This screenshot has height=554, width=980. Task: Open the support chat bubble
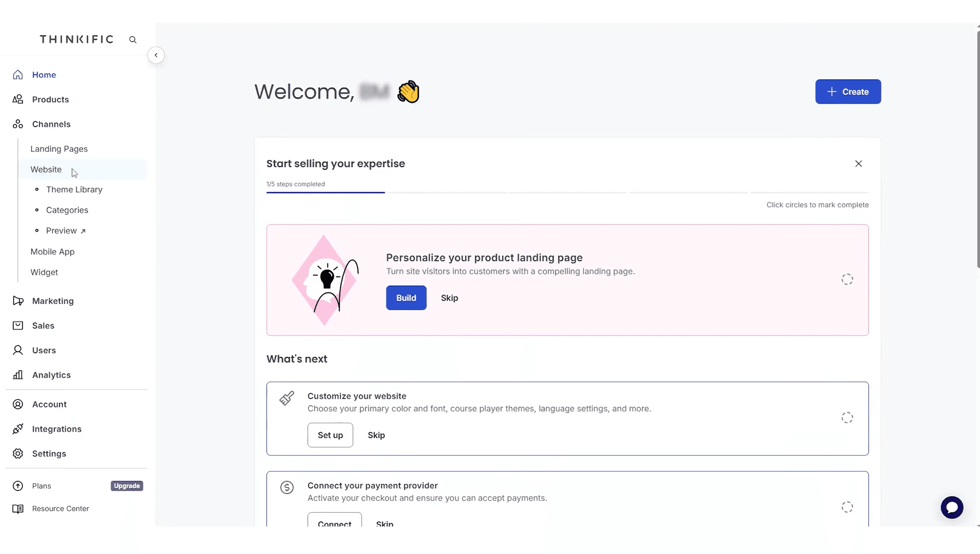[952, 507]
